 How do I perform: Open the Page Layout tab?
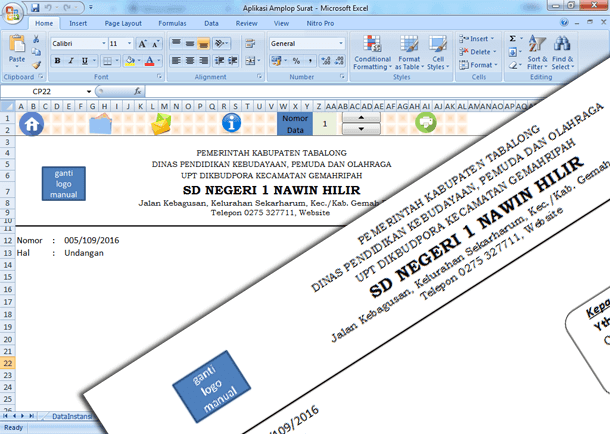tap(123, 23)
